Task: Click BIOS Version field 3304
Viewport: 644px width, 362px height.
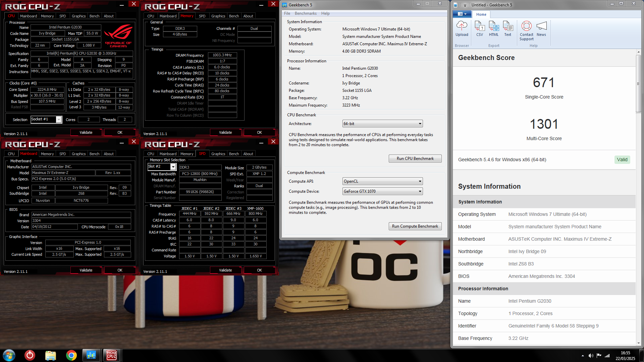Action: 81,221
